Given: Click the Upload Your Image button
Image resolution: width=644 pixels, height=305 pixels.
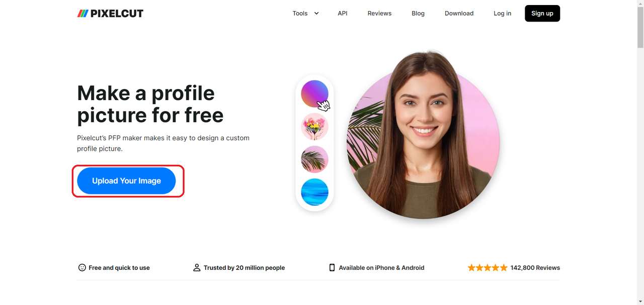Looking at the screenshot, I should point(126,181).
